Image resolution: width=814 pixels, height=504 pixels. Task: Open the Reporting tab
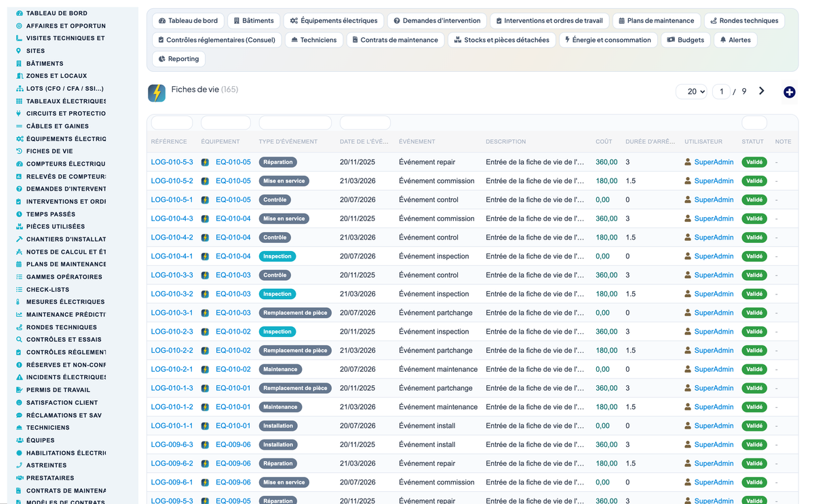(x=178, y=59)
